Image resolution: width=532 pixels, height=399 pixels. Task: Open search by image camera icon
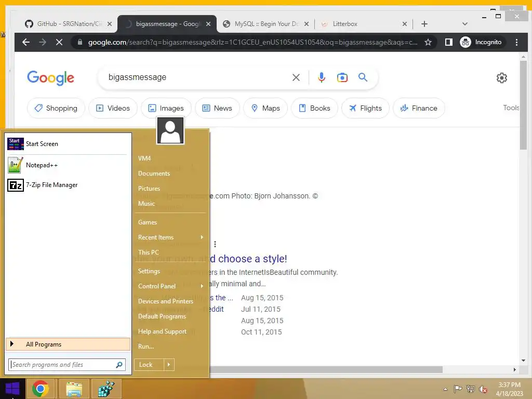tap(342, 78)
